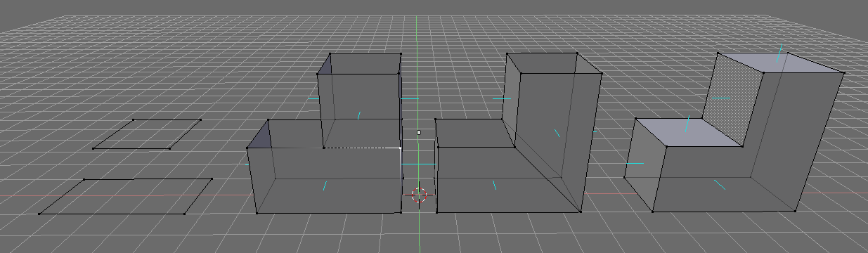The height and width of the screenshot is (253, 868).
Task: Click the small white origin dot above cursor
Action: pyautogui.click(x=419, y=131)
